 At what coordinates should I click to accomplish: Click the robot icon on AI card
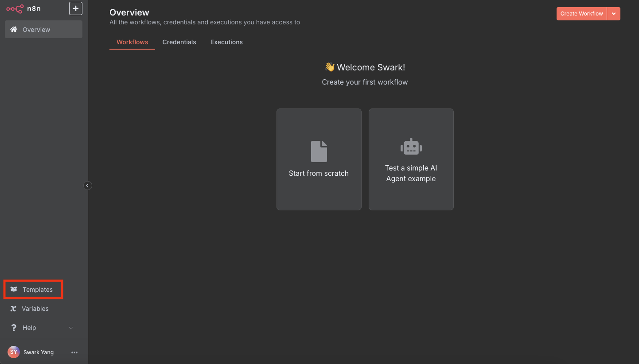(x=411, y=147)
